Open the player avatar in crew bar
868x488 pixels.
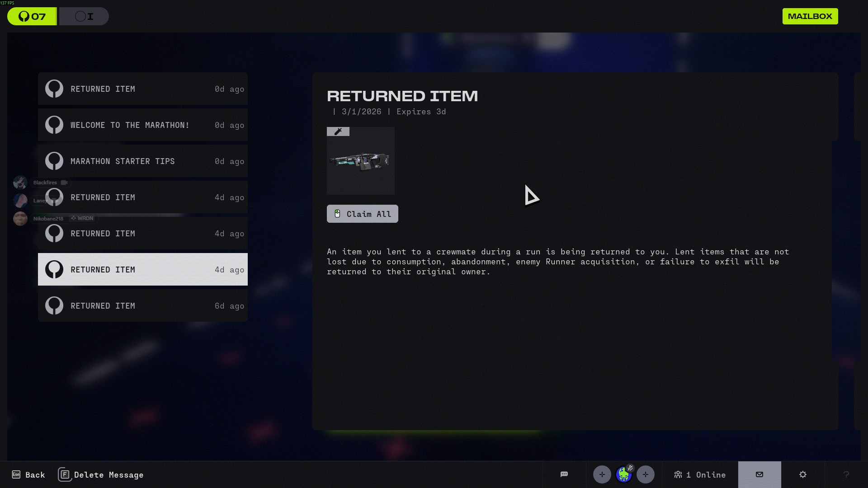(624, 474)
